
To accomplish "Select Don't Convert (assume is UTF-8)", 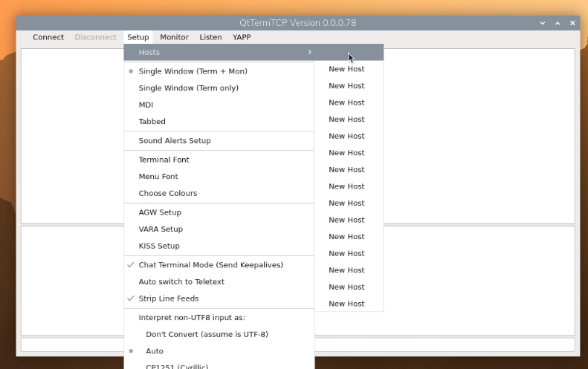I will tap(207, 334).
